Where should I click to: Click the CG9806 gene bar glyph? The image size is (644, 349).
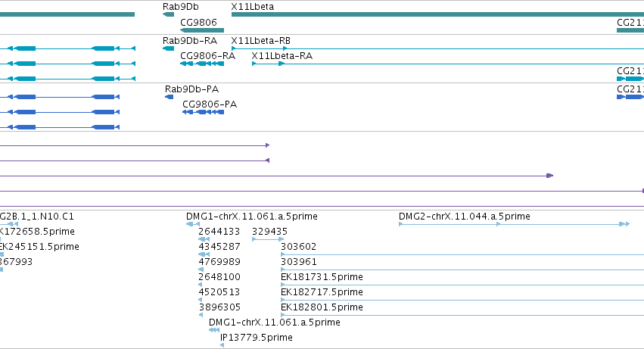pos(202,30)
